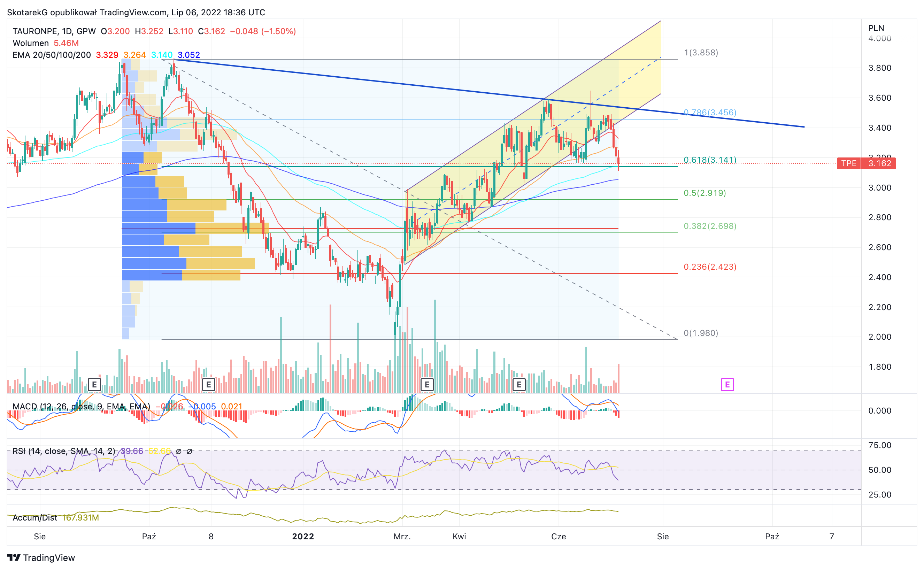Click the PLN currency label on price axis
Viewport: 924px width, 570px height.
pos(876,28)
